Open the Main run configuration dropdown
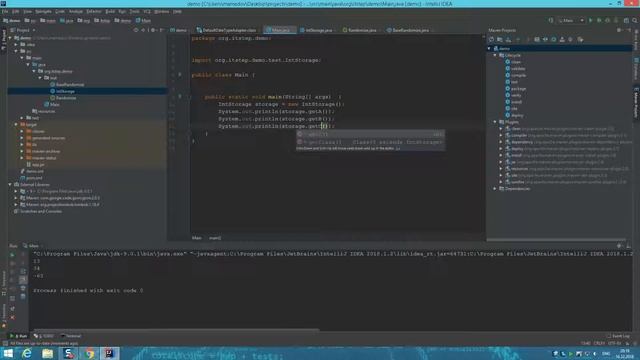The width and height of the screenshot is (640, 360). pyautogui.click(x=571, y=20)
